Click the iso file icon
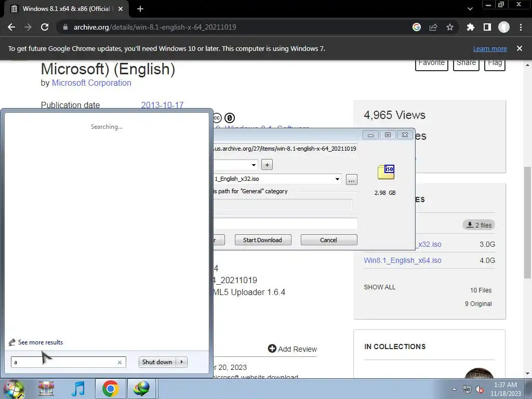This screenshot has width=532, height=399. click(386, 172)
